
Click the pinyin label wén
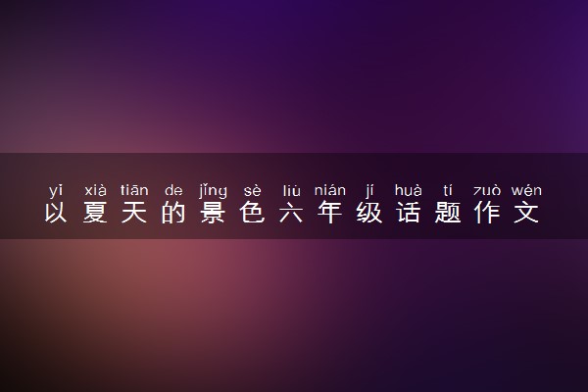tap(526, 190)
